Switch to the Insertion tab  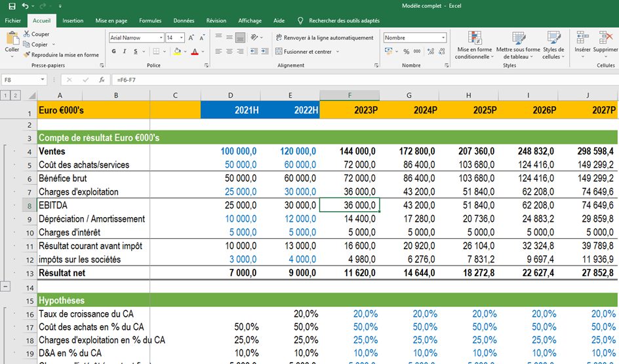pyautogui.click(x=73, y=21)
